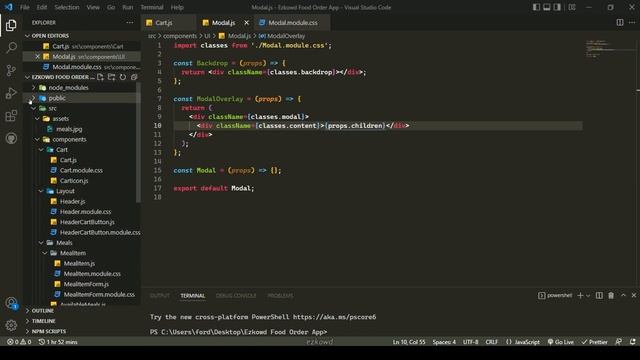
Task: Kill the terminal with trash icon
Action: [x=611, y=296]
